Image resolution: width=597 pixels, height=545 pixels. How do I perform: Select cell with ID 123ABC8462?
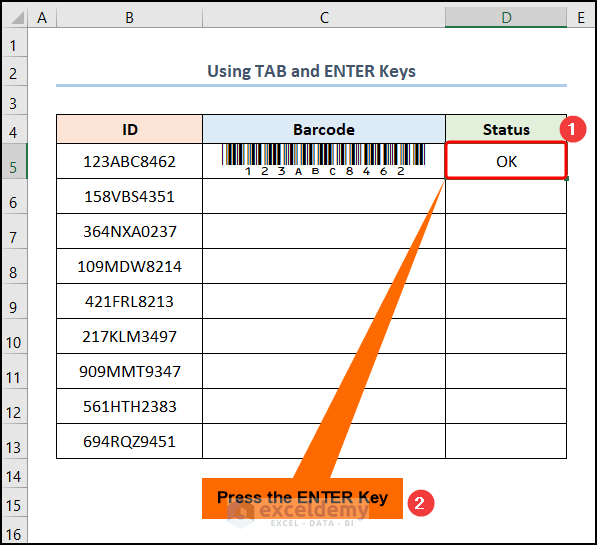coord(129,161)
